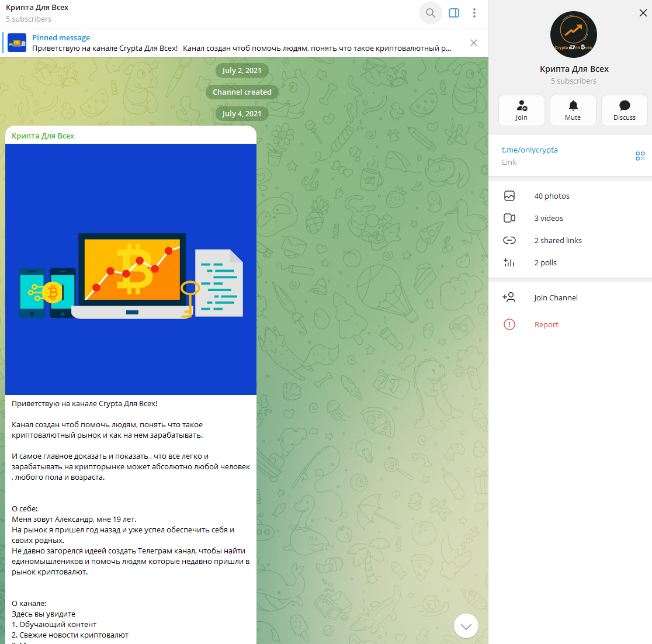Click the line 1. Обучающий контент
This screenshot has width=652, height=644.
pos(54,625)
